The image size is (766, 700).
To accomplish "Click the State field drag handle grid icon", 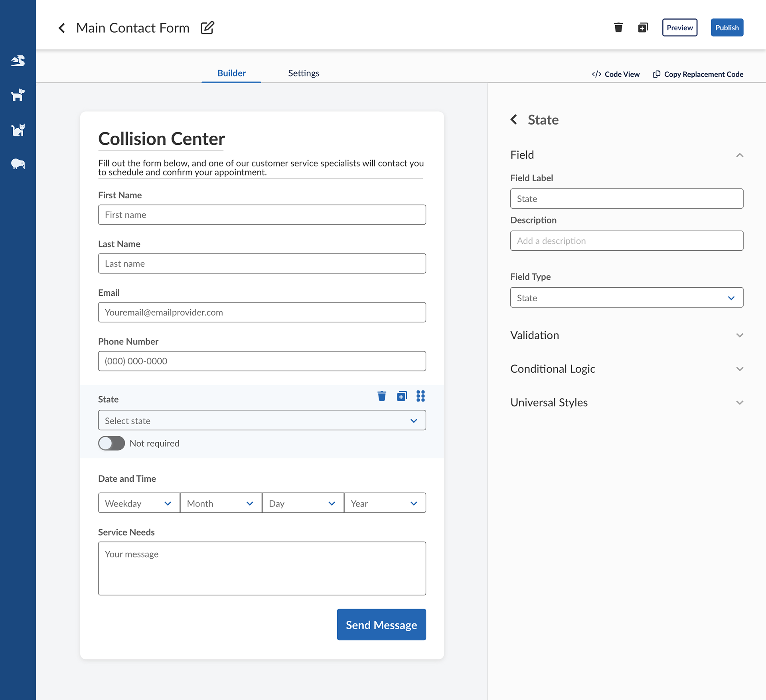I will pyautogui.click(x=421, y=396).
